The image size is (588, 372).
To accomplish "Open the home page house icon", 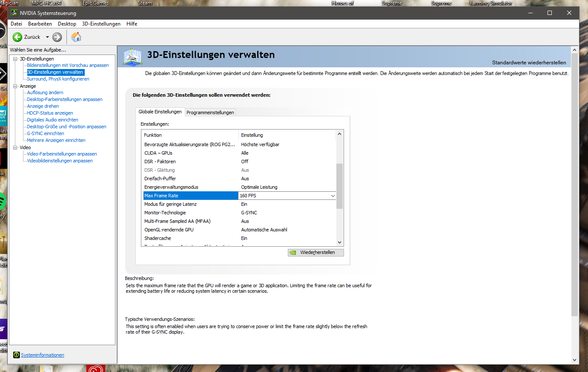I will 76,37.
